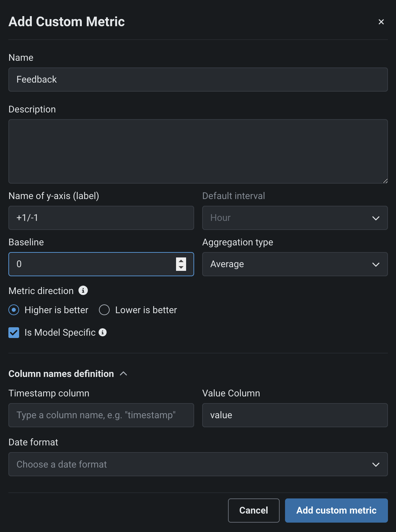Click the Add custom metric button
The image size is (396, 532).
pyautogui.click(x=336, y=510)
